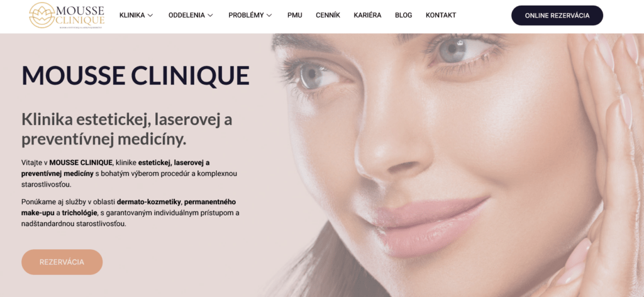Expand the Klinika menu chevron
Viewport: 644px width, 297px height.
[x=150, y=15]
